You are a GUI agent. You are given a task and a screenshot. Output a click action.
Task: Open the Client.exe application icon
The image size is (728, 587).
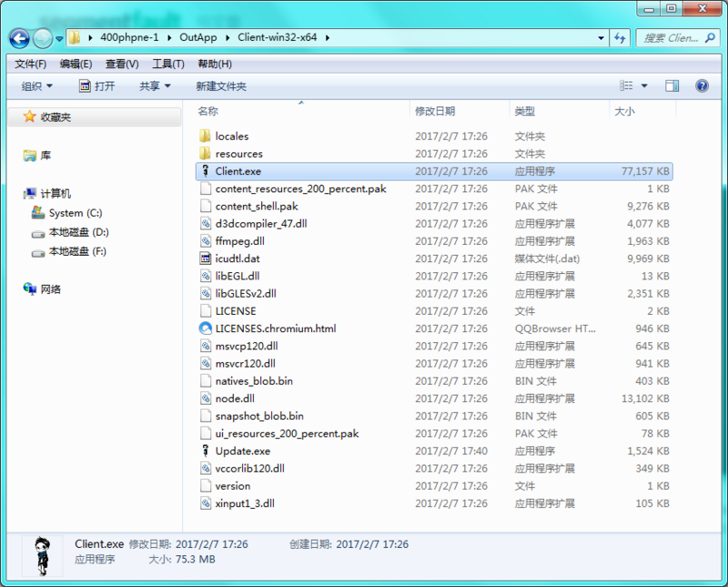[x=207, y=170]
